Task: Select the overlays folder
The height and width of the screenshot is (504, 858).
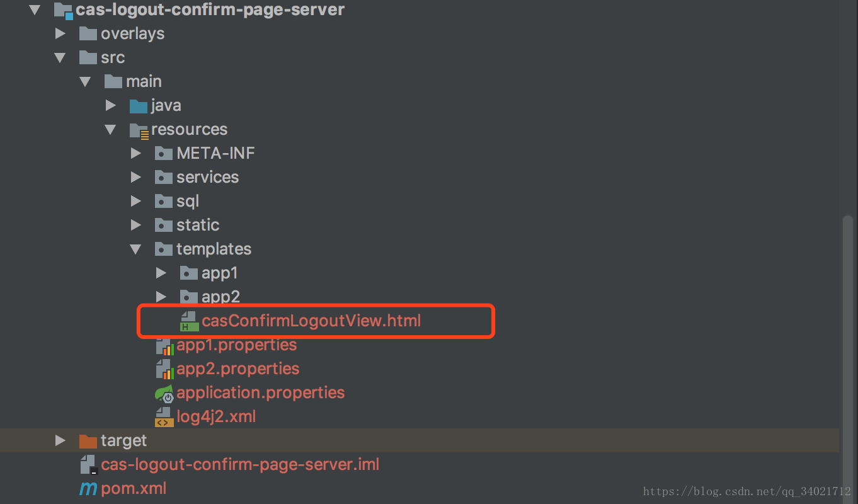Action: point(132,33)
